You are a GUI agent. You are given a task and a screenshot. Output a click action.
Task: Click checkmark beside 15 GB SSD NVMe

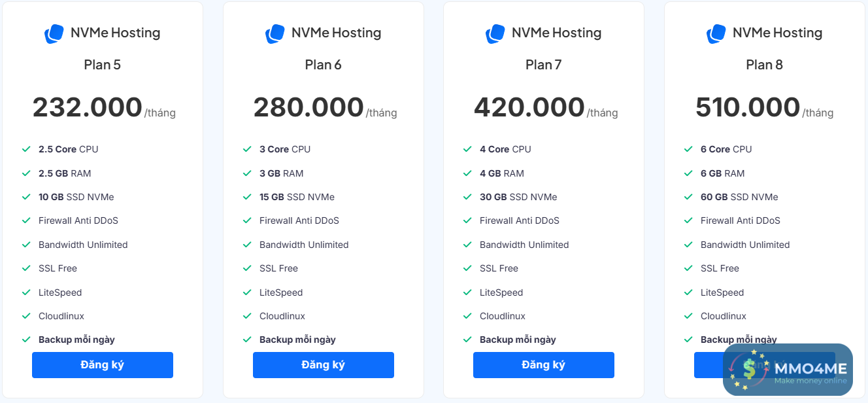coord(247,197)
